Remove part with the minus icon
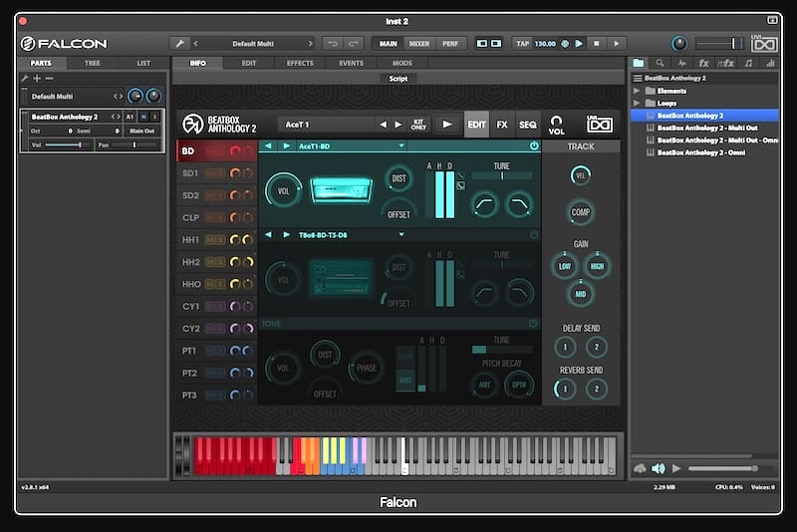This screenshot has height=532, width=797. click(49, 79)
